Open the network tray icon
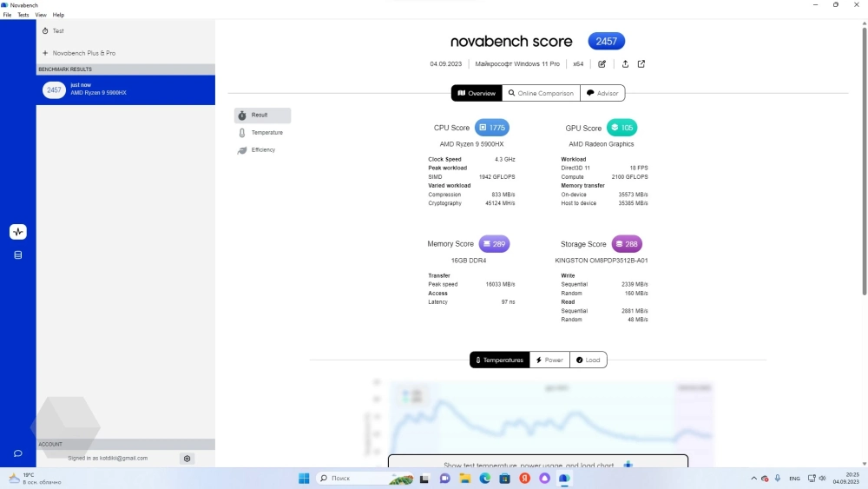 (812, 479)
